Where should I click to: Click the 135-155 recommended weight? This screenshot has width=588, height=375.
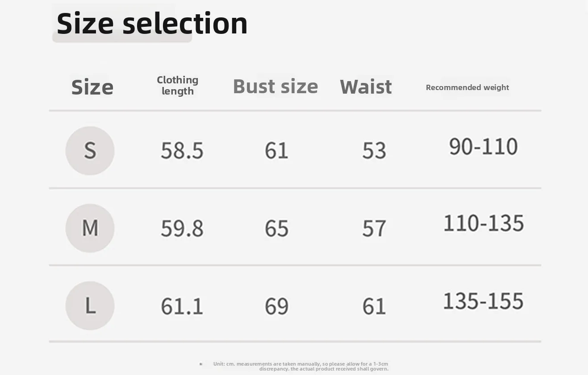[484, 301]
